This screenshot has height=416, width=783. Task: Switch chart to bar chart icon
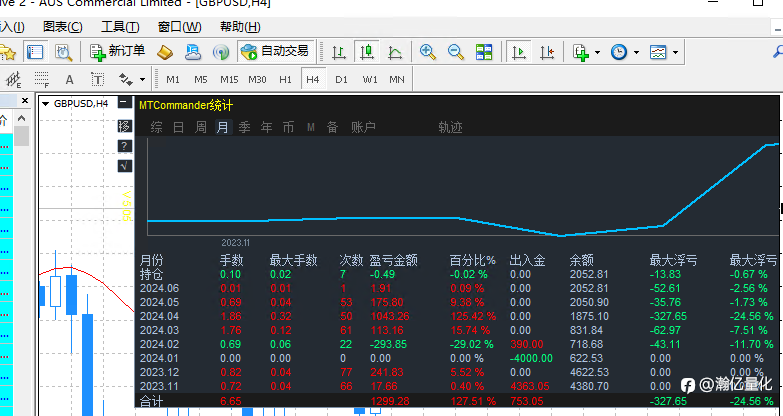[339, 51]
